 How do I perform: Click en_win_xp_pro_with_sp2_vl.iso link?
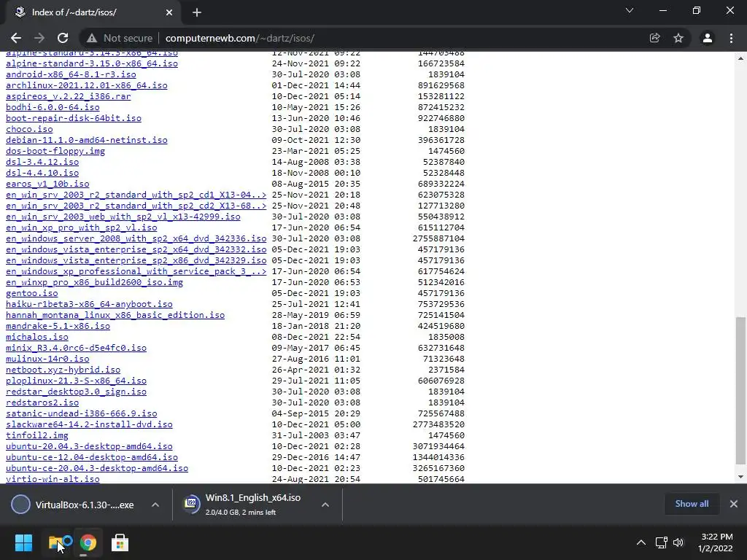[x=82, y=227]
